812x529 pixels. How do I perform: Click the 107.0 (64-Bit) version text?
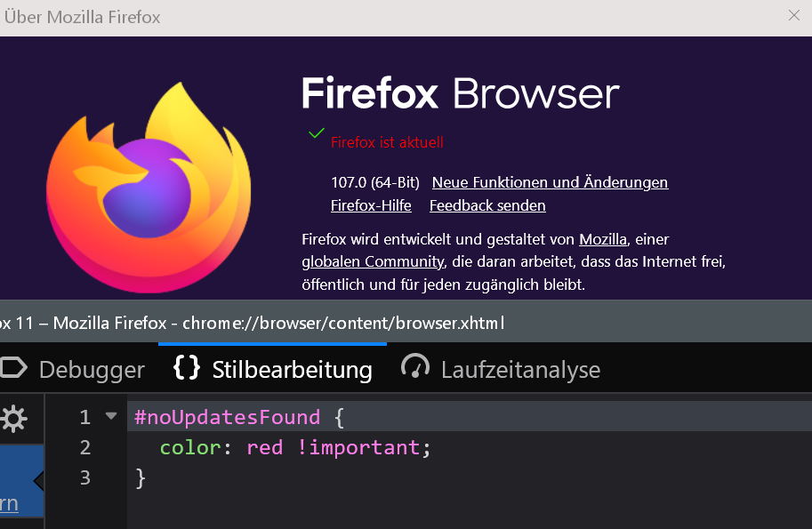(375, 183)
